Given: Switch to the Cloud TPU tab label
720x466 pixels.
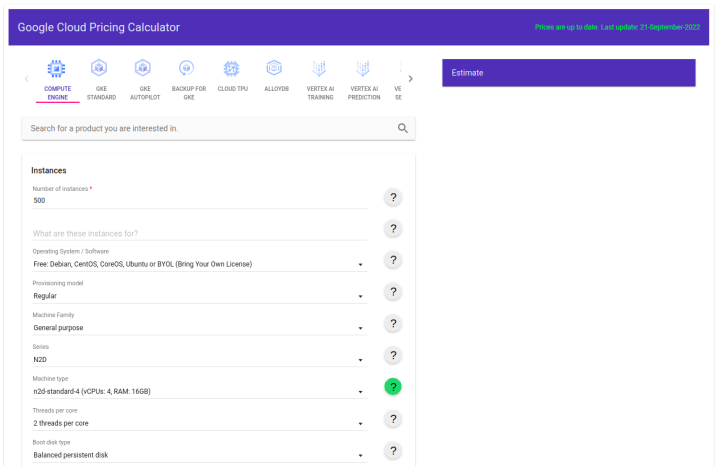Looking at the screenshot, I should point(233,89).
